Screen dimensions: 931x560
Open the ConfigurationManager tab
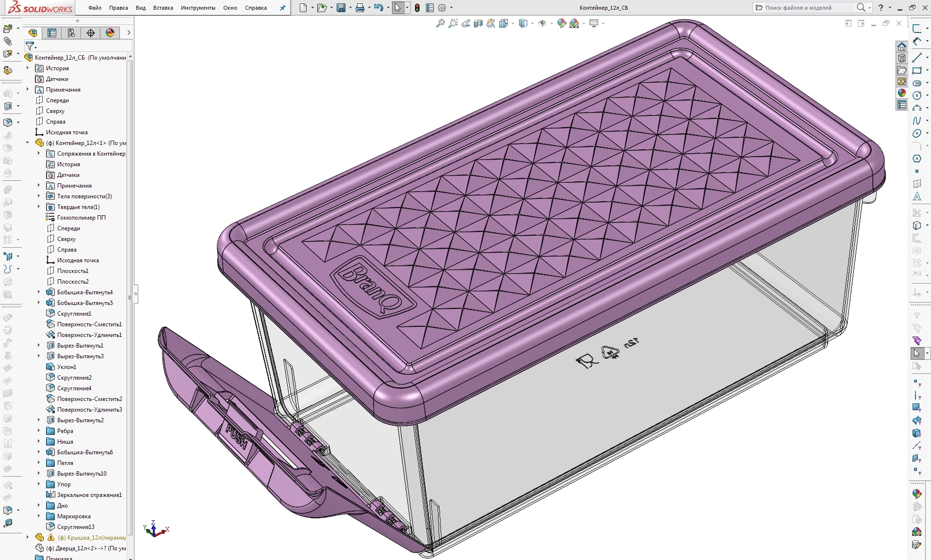coord(71,33)
